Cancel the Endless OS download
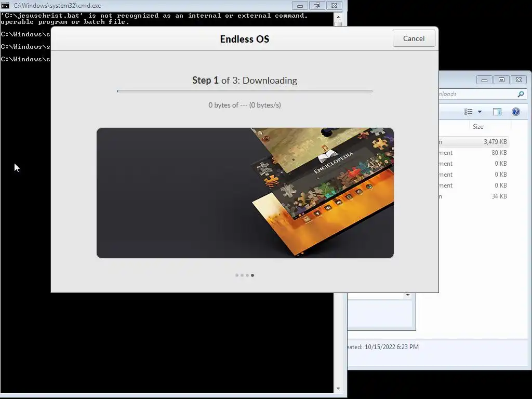 414,38
